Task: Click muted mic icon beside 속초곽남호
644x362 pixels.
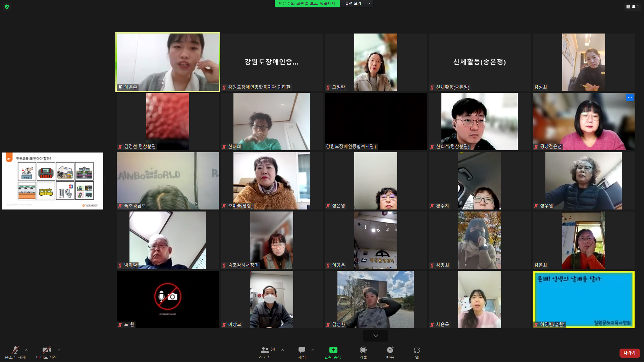Action: (120, 206)
